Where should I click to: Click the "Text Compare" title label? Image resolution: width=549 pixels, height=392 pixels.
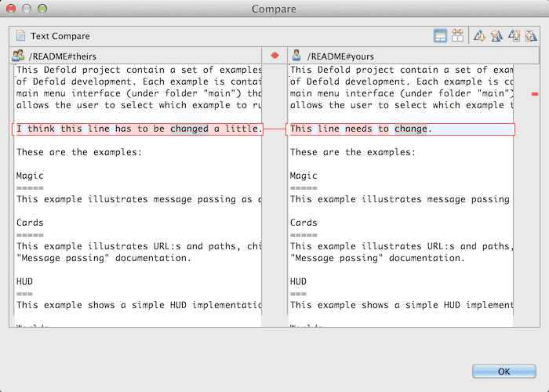pos(60,36)
